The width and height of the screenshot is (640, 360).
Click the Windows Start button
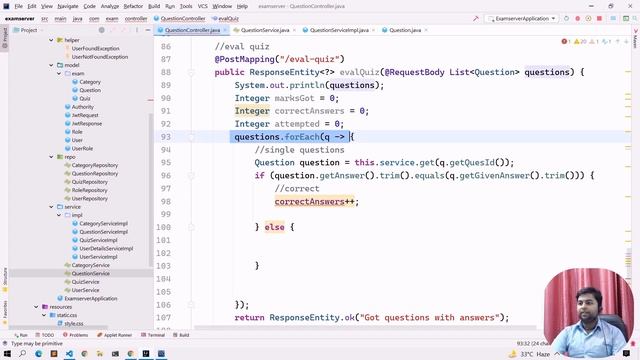coord(7,353)
